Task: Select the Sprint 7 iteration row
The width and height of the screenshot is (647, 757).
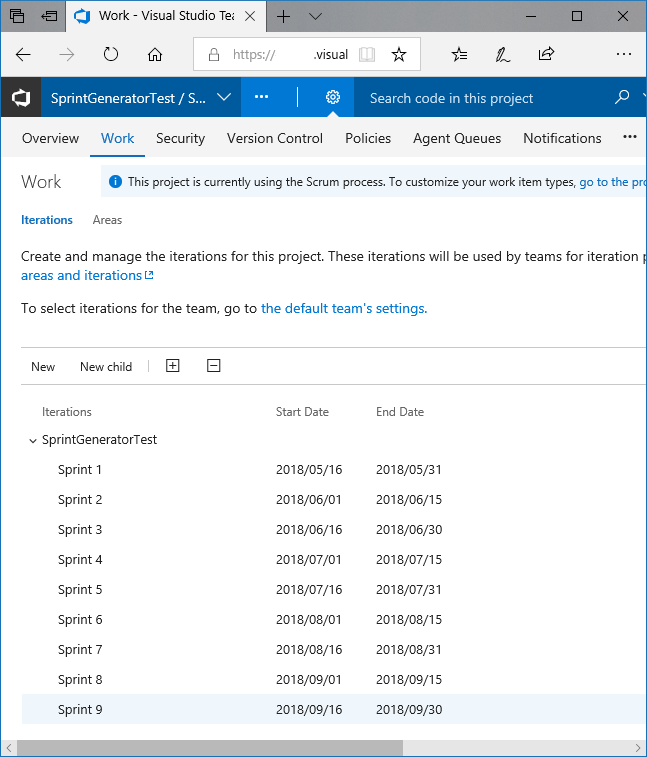Action: click(x=333, y=649)
